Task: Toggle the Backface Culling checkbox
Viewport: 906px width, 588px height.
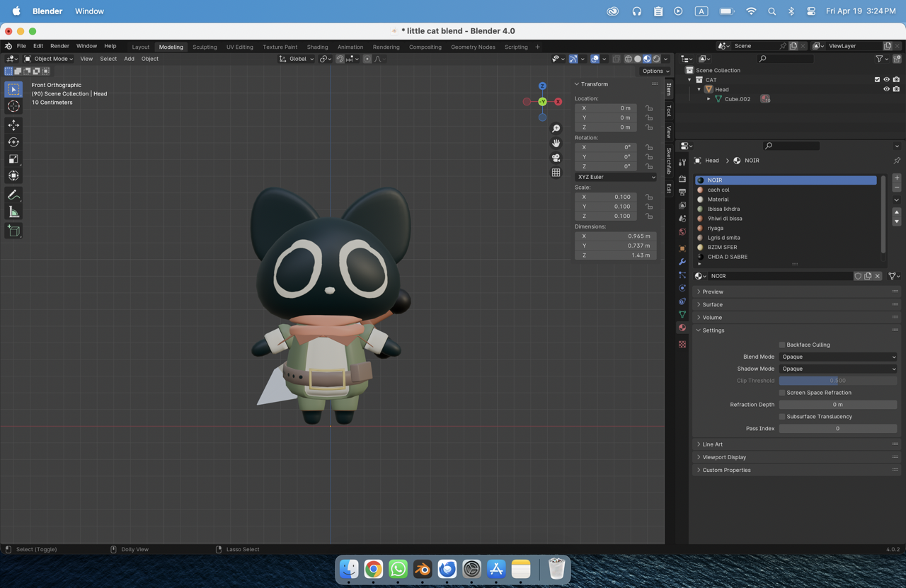Action: coord(782,345)
